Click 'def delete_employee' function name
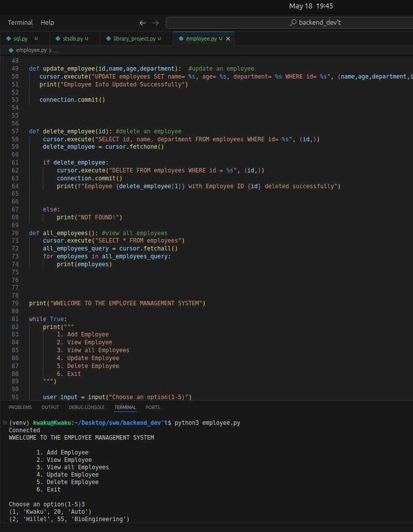413x532 pixels. [x=69, y=131]
